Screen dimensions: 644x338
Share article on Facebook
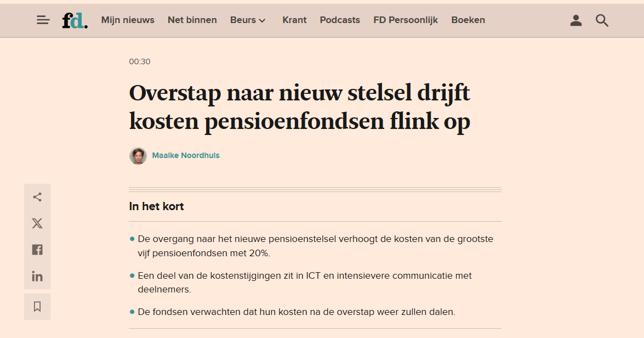pyautogui.click(x=37, y=250)
